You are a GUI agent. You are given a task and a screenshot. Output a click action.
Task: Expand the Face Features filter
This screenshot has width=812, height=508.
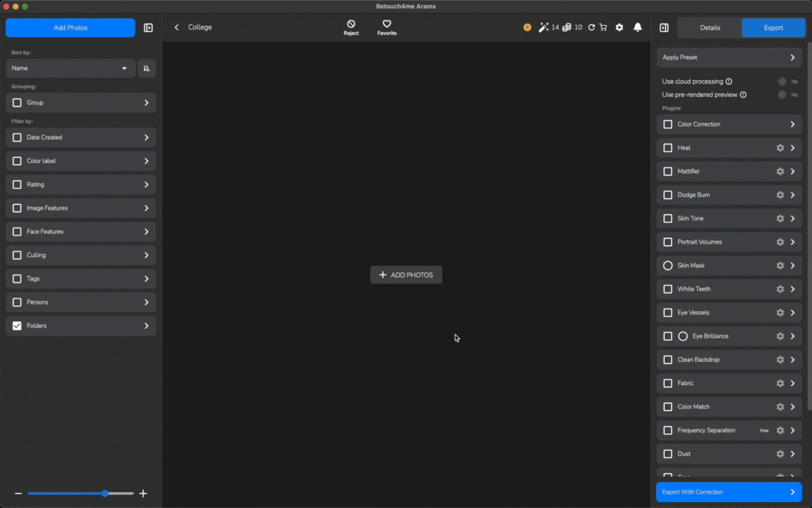point(146,232)
